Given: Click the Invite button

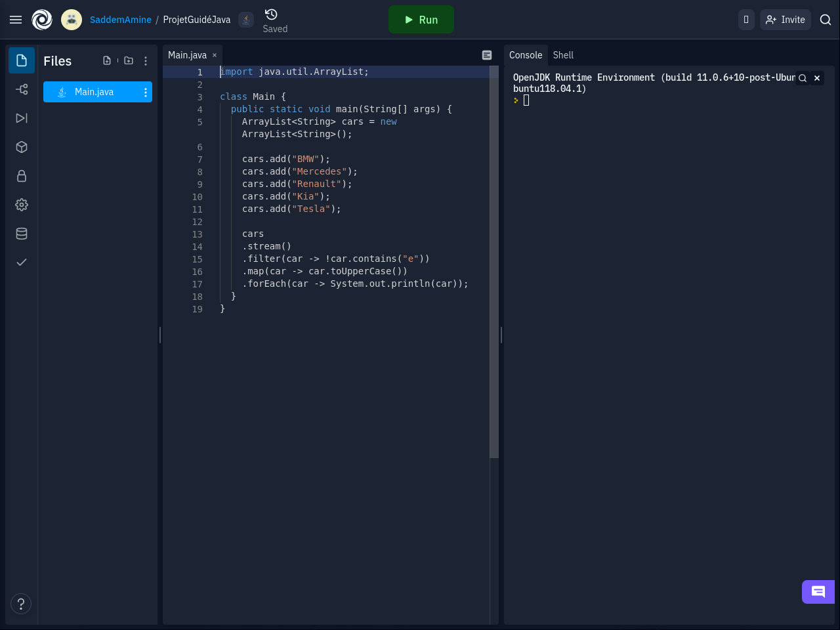Looking at the screenshot, I should coord(786,20).
